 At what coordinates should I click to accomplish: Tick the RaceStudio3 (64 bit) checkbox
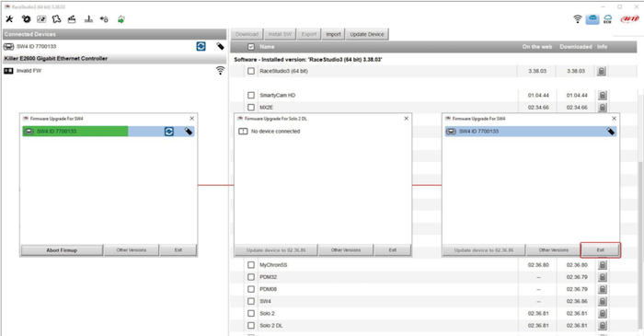(x=251, y=71)
